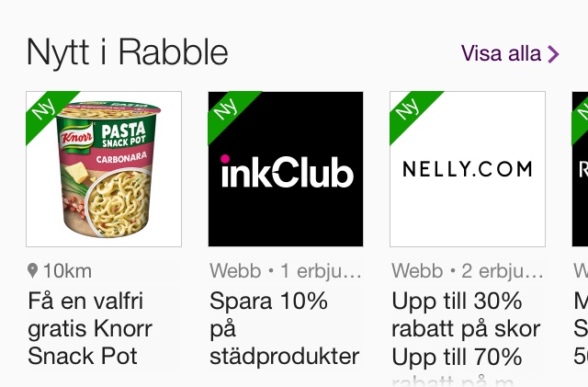Click the location pin icon beside 10km

(x=33, y=270)
